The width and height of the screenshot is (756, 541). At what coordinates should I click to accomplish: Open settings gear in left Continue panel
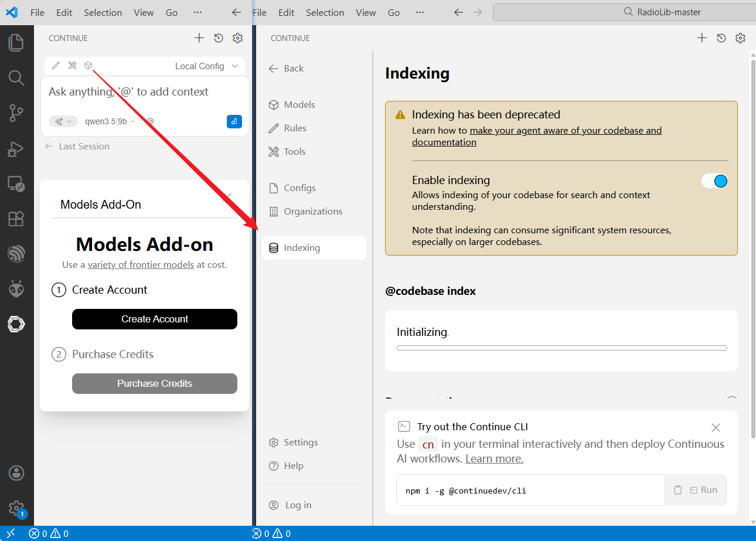tap(237, 38)
